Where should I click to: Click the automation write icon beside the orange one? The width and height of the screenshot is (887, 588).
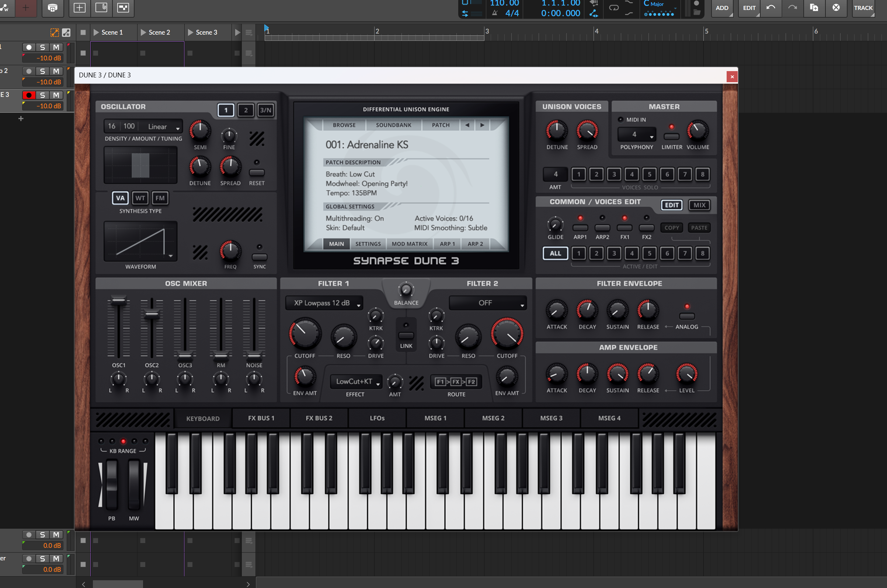(66, 33)
